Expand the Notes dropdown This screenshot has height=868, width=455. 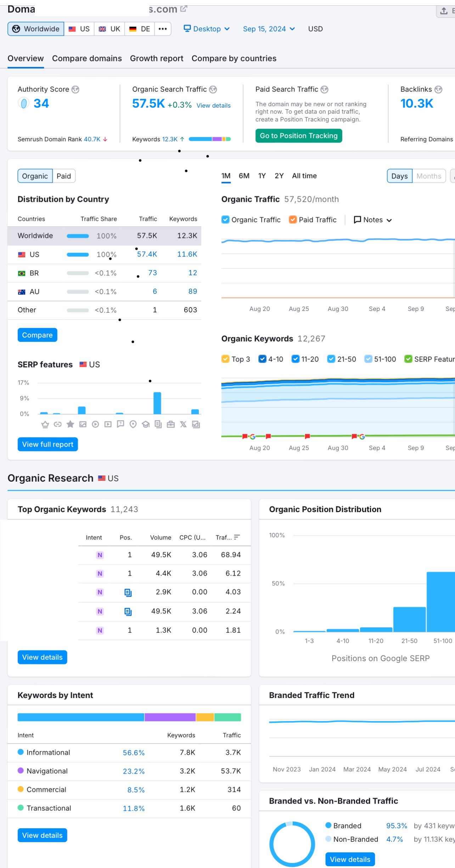tap(373, 220)
